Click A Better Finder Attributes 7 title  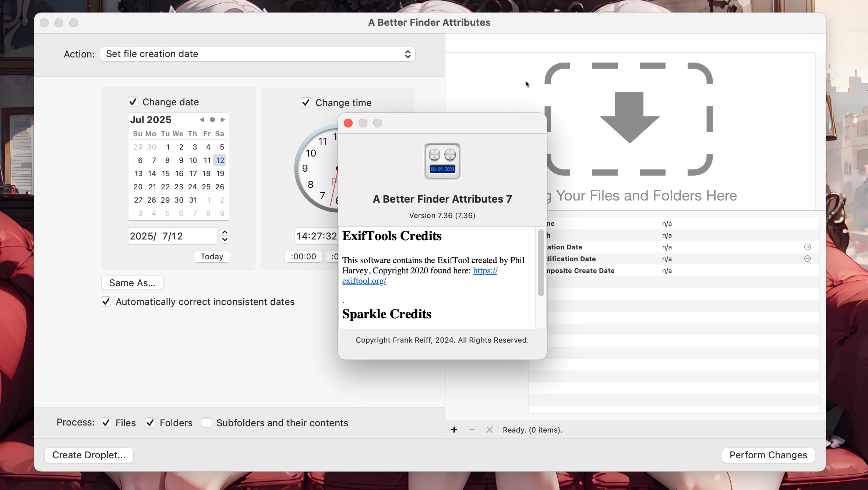442,199
